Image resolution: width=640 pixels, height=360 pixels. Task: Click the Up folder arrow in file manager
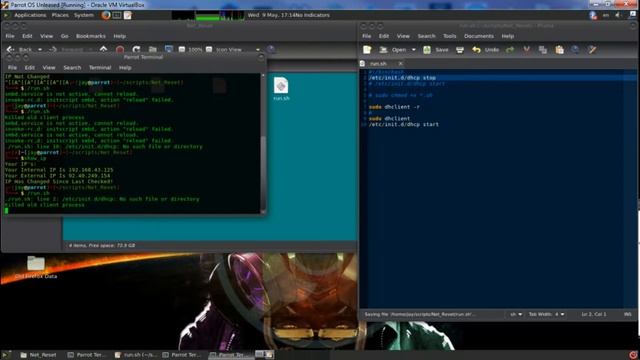[103, 49]
